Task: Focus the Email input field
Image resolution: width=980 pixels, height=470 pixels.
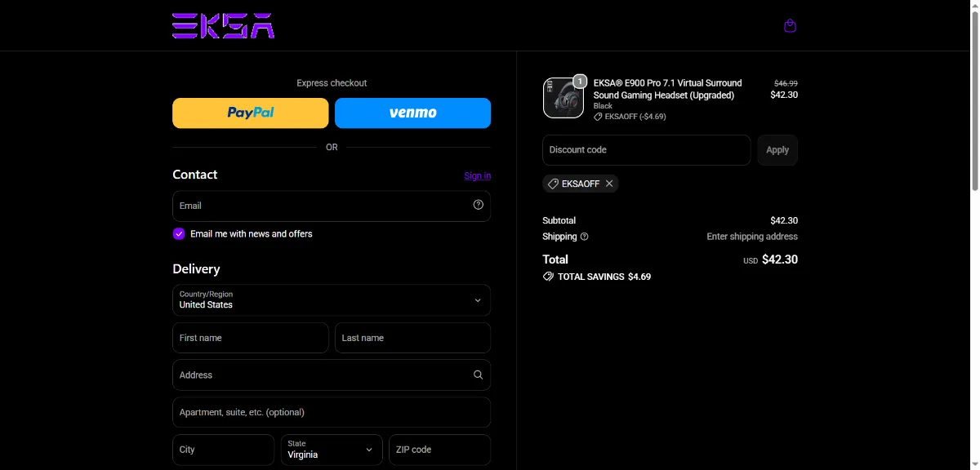Action: (x=332, y=206)
